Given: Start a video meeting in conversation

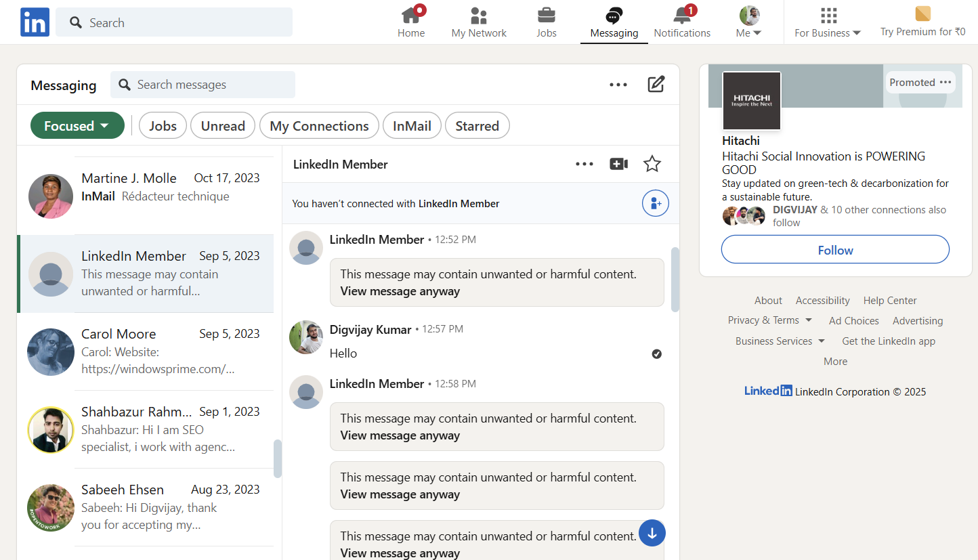Looking at the screenshot, I should click(618, 164).
